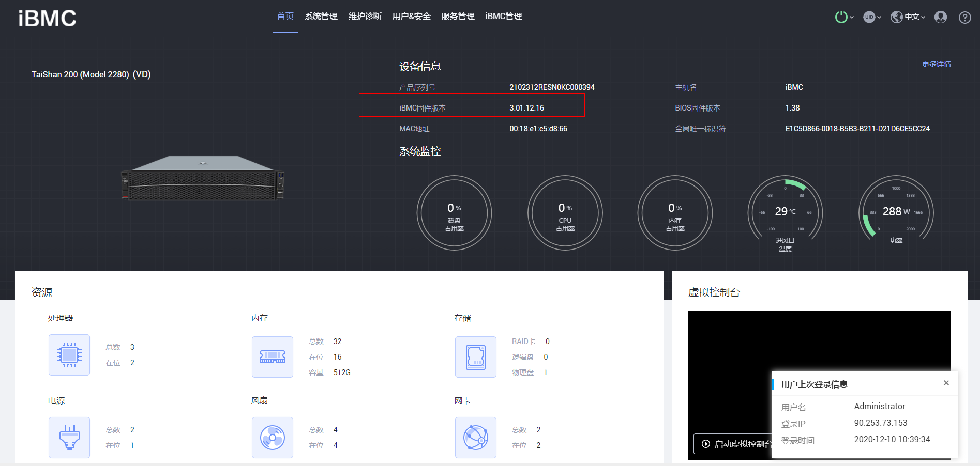The width and height of the screenshot is (980, 466).
Task: Click the storage disk icon
Action: point(476,357)
